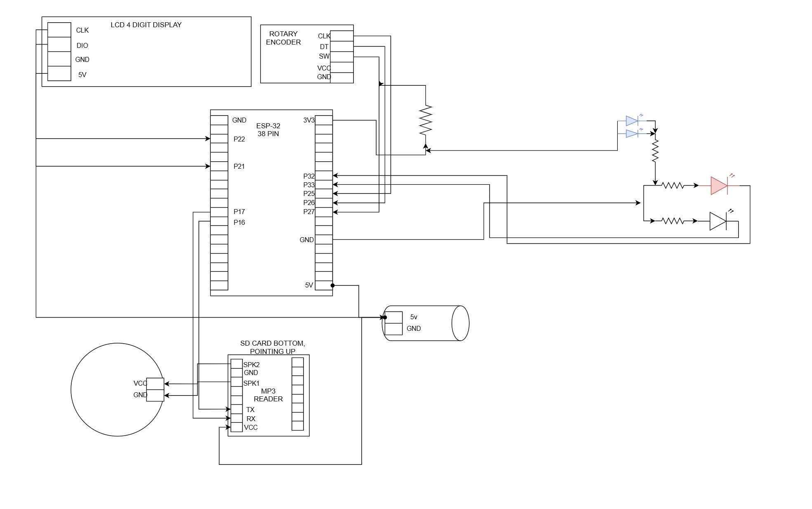Click the lower blue LED symbol
The height and width of the screenshot is (509, 812).
point(632,133)
